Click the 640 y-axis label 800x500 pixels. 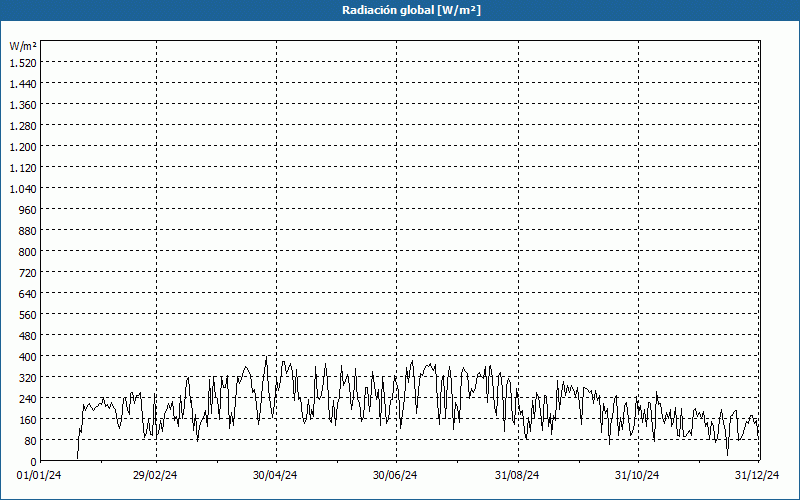click(29, 294)
